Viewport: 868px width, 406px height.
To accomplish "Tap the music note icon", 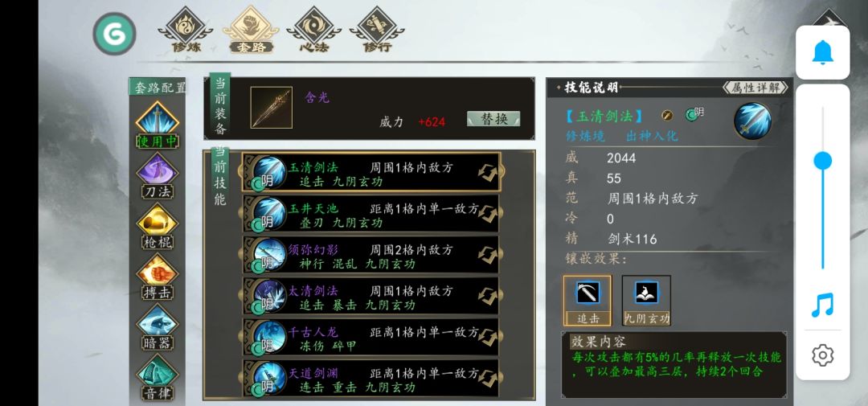I will 823,305.
